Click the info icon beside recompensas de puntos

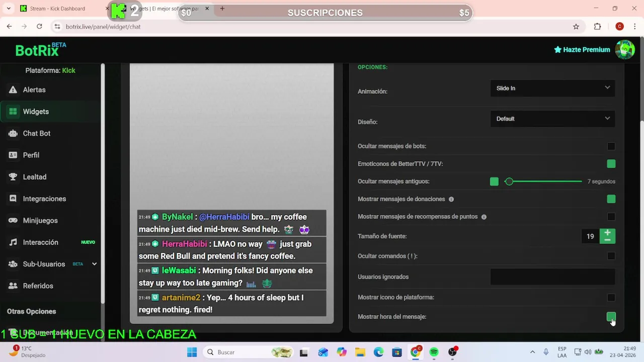point(484,217)
